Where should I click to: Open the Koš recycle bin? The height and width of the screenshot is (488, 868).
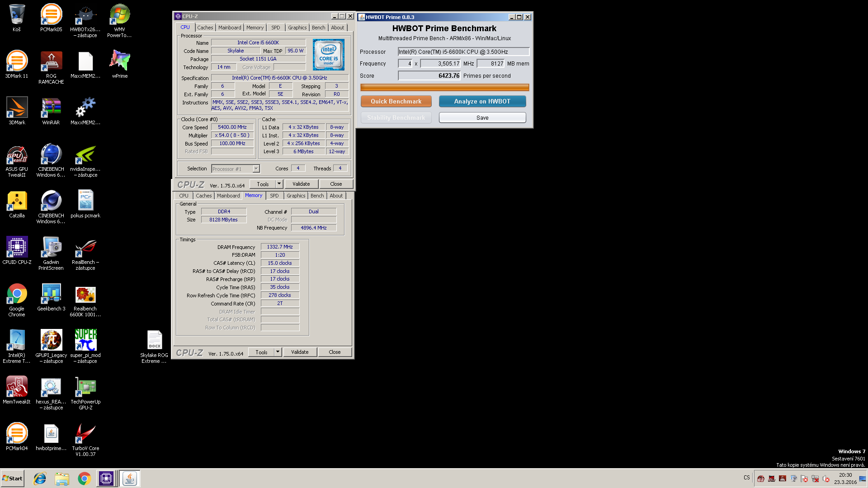(17, 18)
